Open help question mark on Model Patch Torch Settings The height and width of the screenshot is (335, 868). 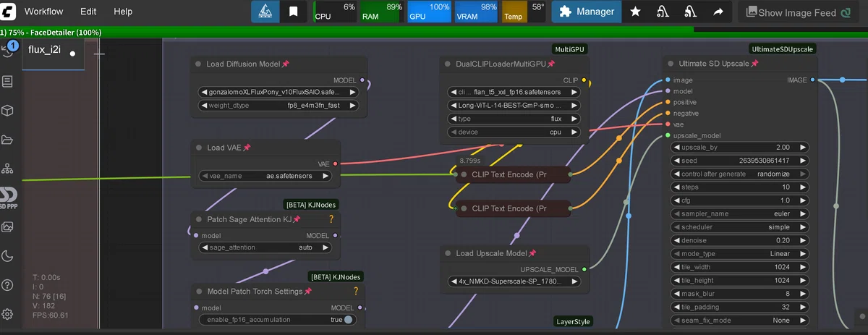(x=355, y=291)
